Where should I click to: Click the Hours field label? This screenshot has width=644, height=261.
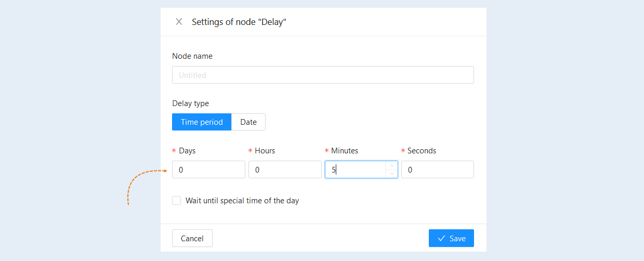point(265,151)
